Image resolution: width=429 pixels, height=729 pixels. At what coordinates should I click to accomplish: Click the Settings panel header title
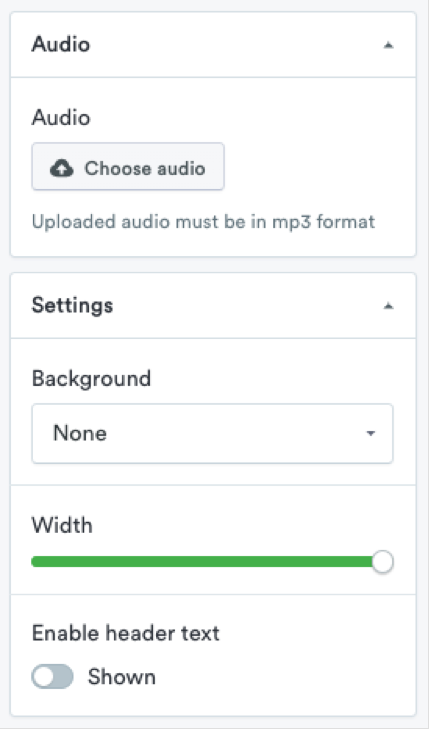72,305
